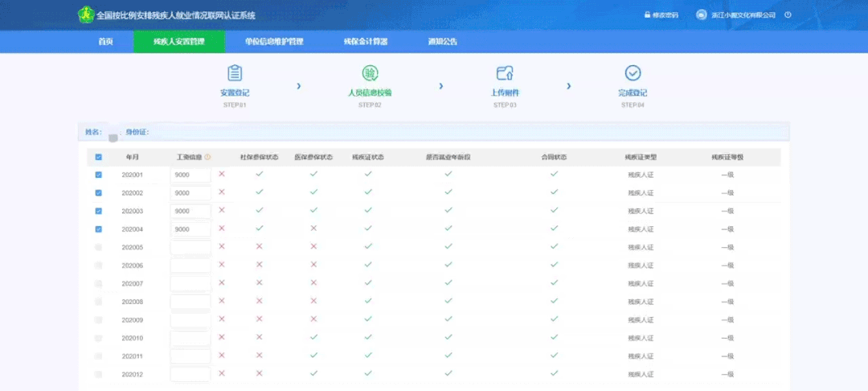The width and height of the screenshot is (868, 391).
Task: Click the power logout icon
Action: click(x=788, y=15)
